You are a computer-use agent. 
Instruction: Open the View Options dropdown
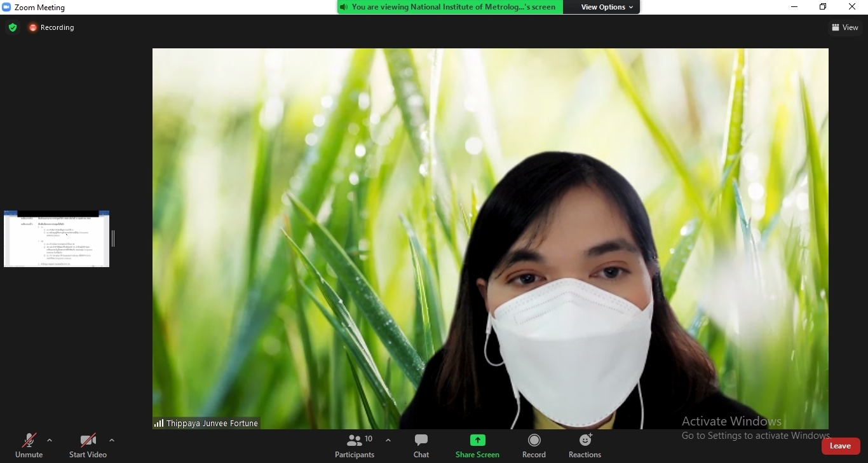[x=606, y=7]
